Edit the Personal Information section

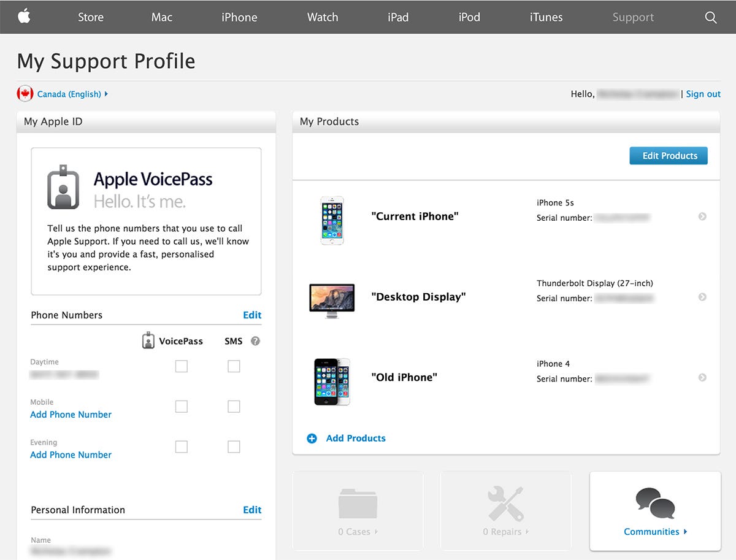252,510
